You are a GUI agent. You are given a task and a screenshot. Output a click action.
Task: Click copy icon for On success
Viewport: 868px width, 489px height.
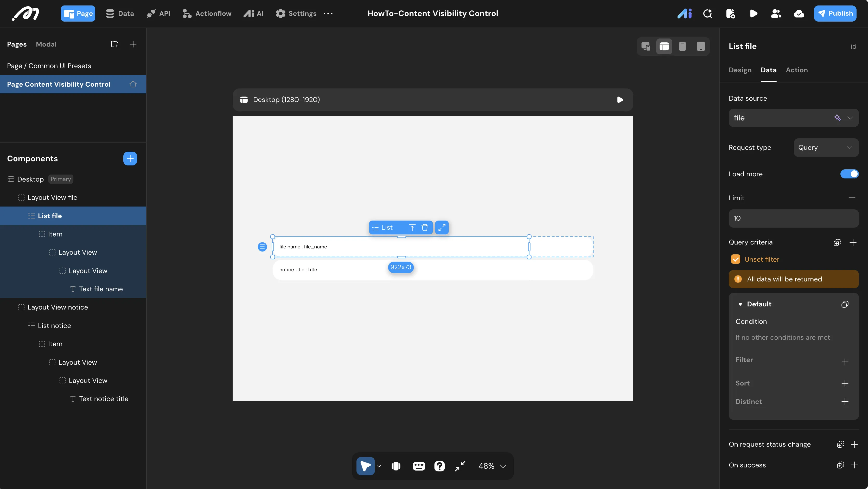[840, 465]
